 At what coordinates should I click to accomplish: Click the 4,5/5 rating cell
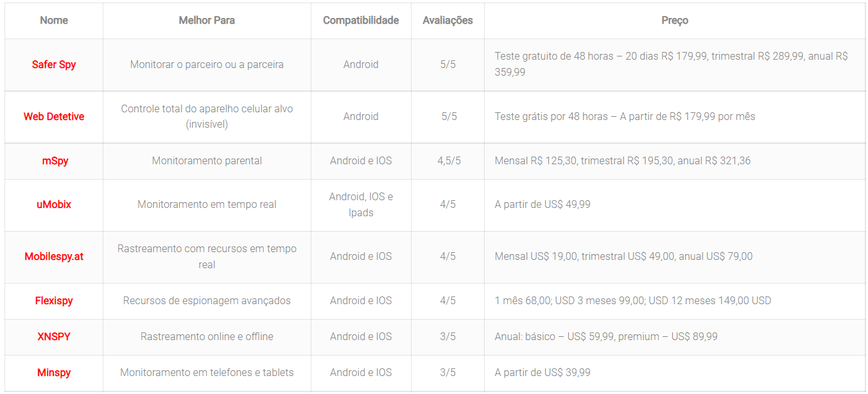(449, 161)
